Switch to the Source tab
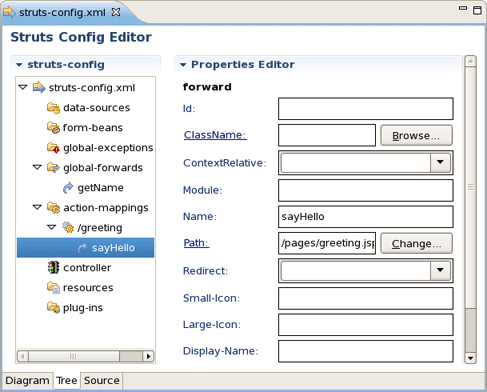 (x=102, y=381)
